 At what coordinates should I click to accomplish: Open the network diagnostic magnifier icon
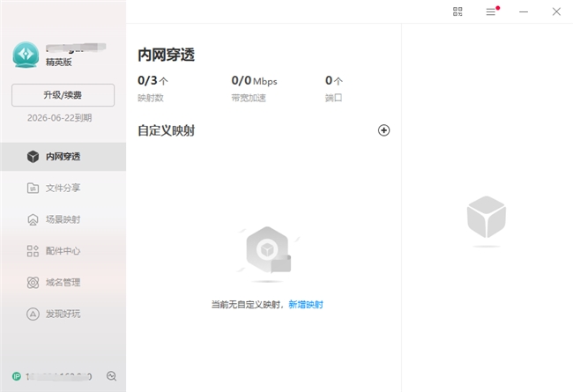click(x=111, y=376)
